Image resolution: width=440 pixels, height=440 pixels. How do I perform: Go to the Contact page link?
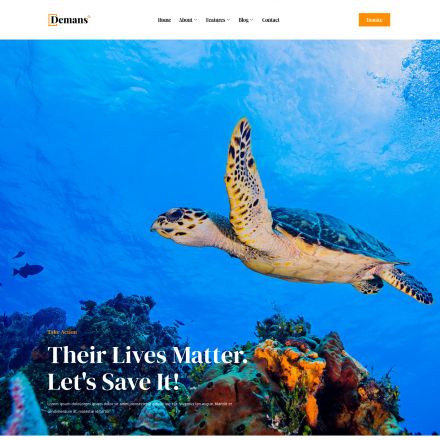[x=271, y=20]
